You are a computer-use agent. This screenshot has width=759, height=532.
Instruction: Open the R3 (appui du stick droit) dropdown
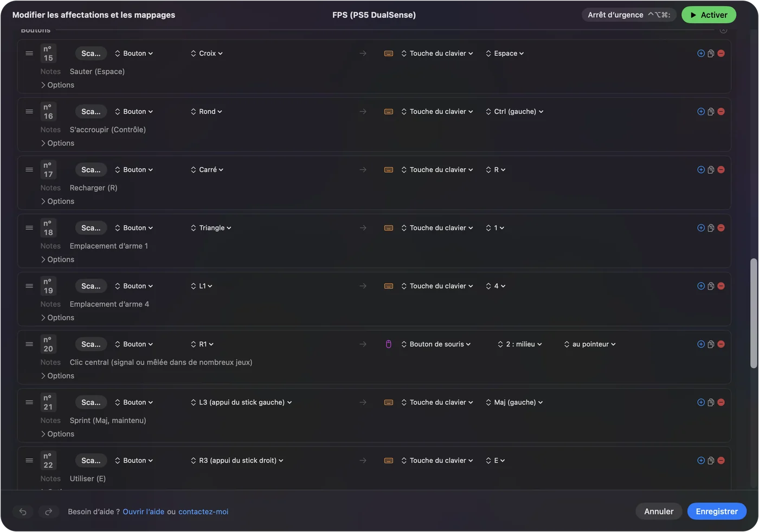pos(237,460)
